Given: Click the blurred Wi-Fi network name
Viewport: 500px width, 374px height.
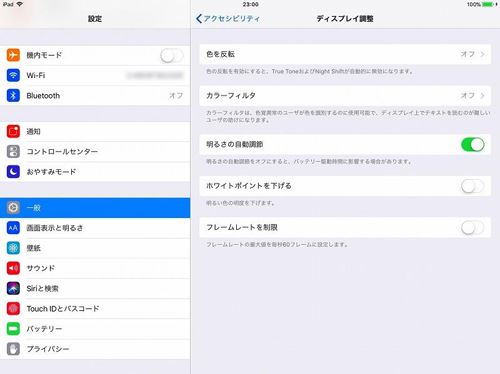Looking at the screenshot, I should coord(155,75).
